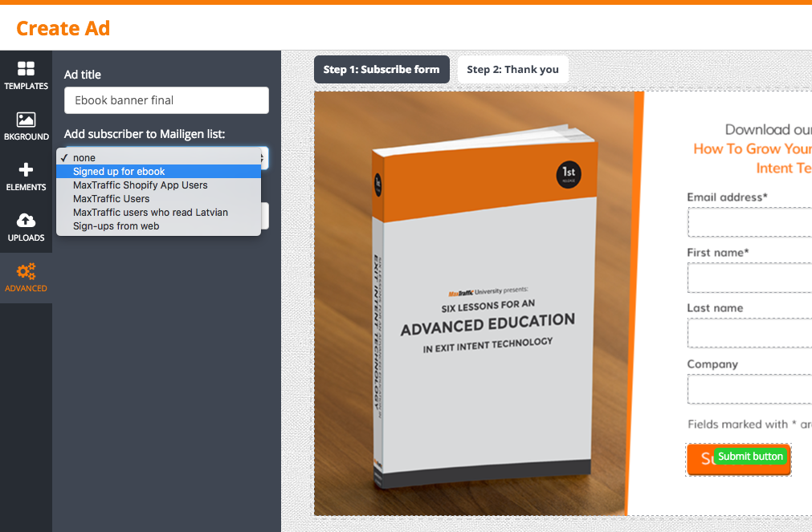Click the 'Add subscriber to Mailigen list' label
Viewport: 812px width, 532px height.
145,134
